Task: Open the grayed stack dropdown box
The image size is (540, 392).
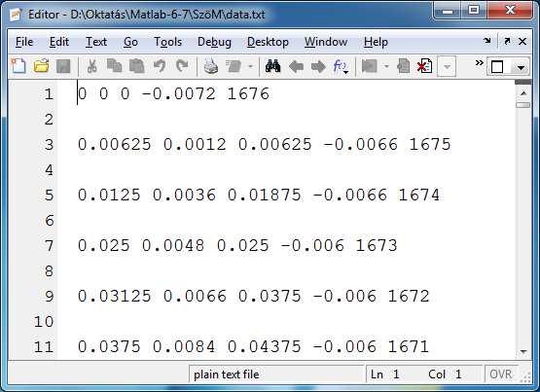Action: (x=447, y=66)
